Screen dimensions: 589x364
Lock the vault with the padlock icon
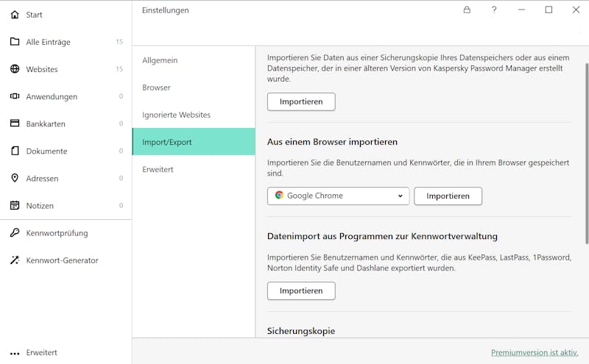(467, 10)
